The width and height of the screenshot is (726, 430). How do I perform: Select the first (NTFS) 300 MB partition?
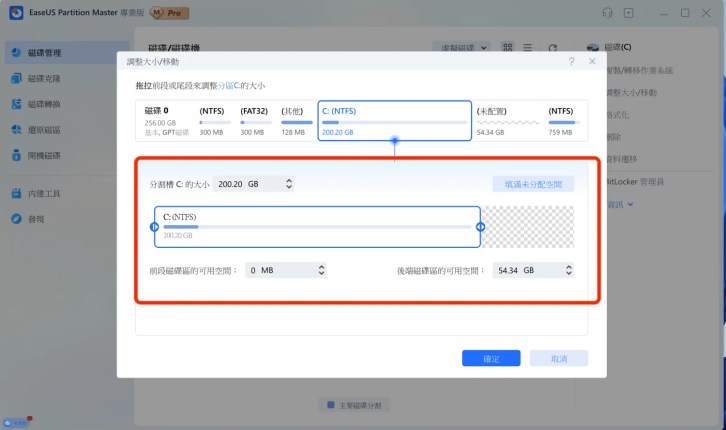pyautogui.click(x=215, y=121)
